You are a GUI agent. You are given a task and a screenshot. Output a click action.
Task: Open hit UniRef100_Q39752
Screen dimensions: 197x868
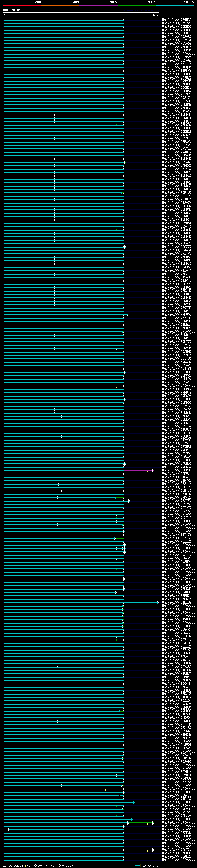click(177, 308)
